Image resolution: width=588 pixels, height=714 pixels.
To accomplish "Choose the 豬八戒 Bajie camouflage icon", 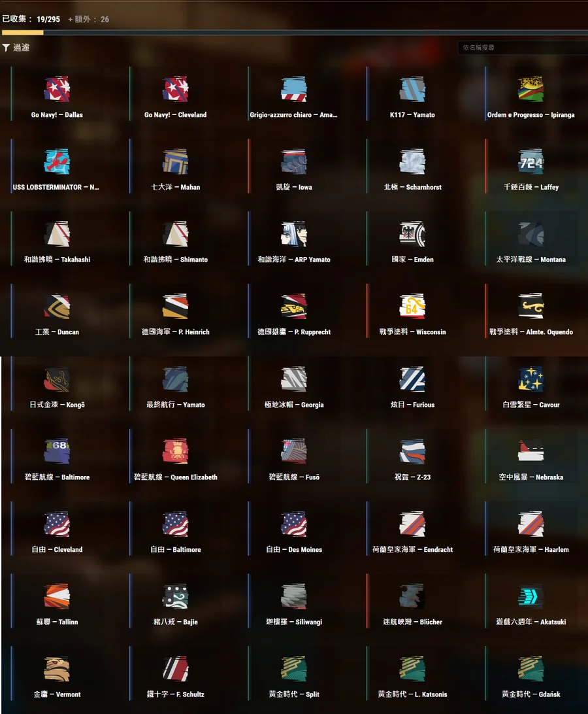I will tap(175, 596).
